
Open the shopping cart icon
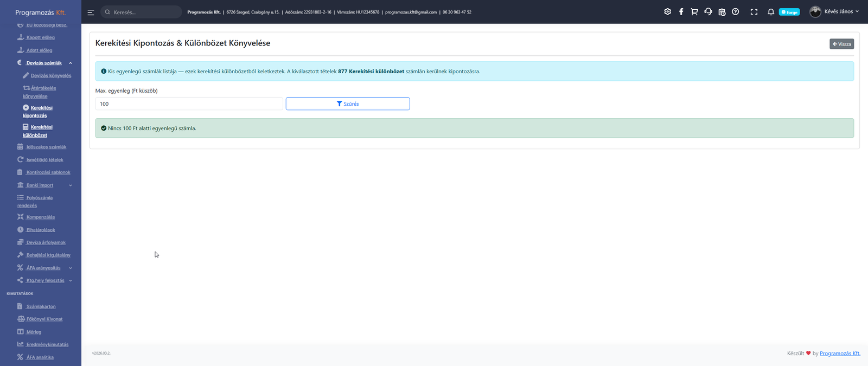coord(694,11)
